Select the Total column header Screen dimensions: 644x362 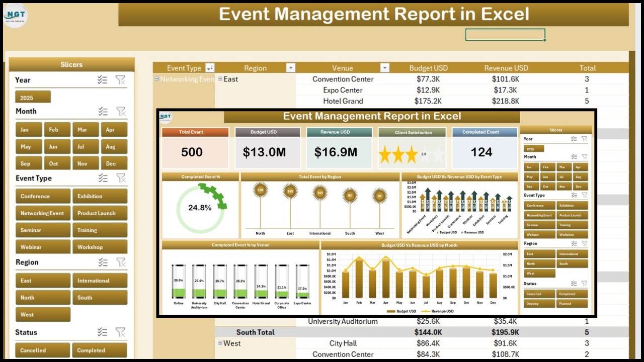[x=587, y=68]
